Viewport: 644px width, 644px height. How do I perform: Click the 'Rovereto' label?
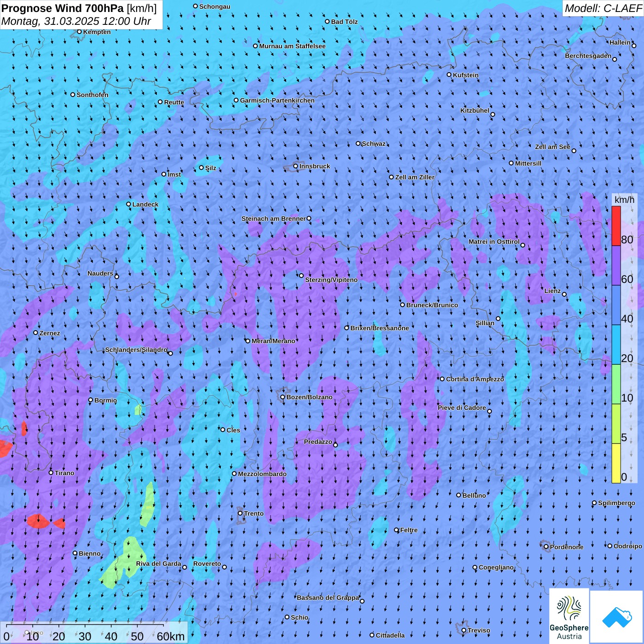(207, 563)
